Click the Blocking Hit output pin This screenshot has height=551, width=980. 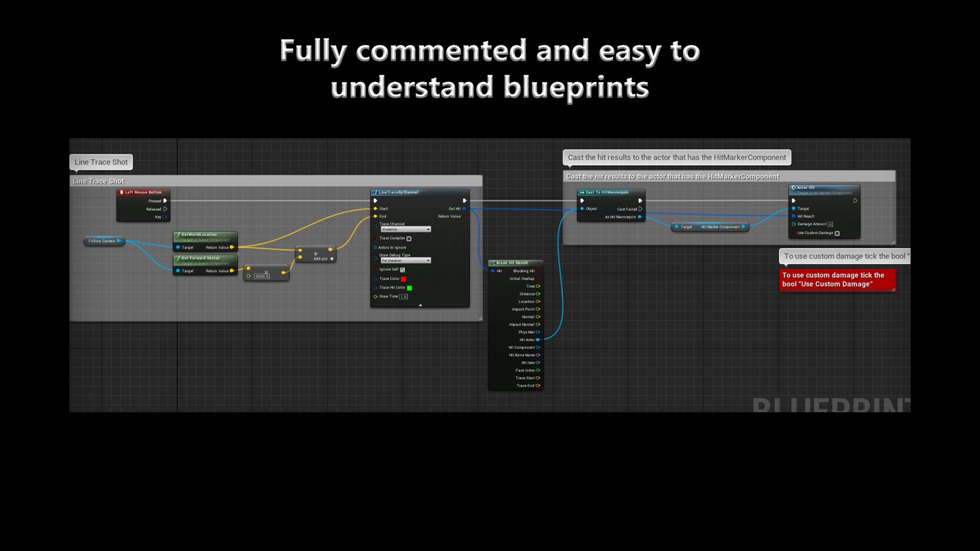(538, 271)
